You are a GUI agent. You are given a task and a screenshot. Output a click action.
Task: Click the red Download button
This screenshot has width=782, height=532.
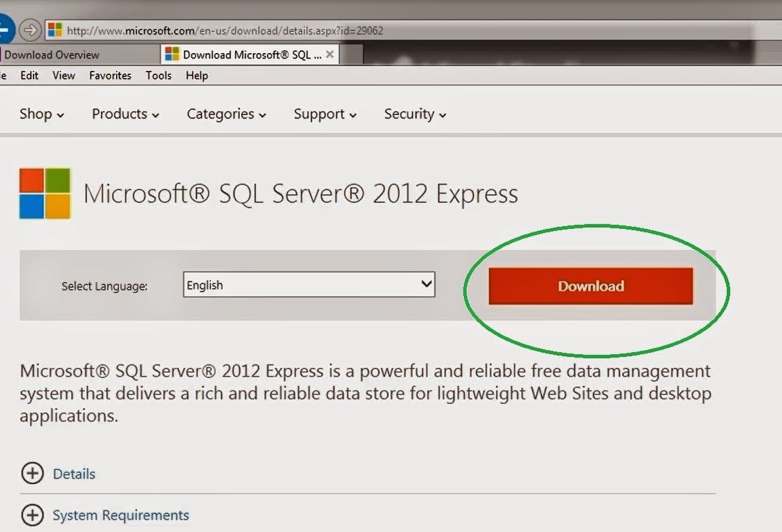click(x=591, y=285)
